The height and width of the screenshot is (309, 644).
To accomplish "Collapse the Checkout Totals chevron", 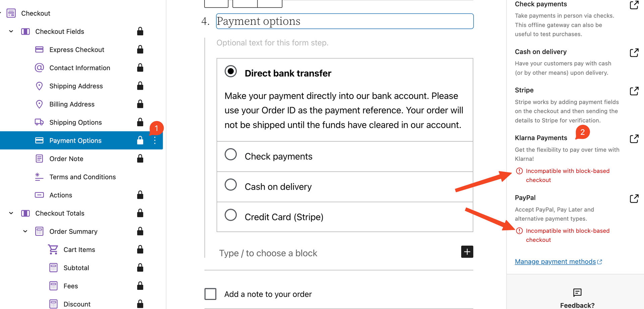I will click(11, 213).
